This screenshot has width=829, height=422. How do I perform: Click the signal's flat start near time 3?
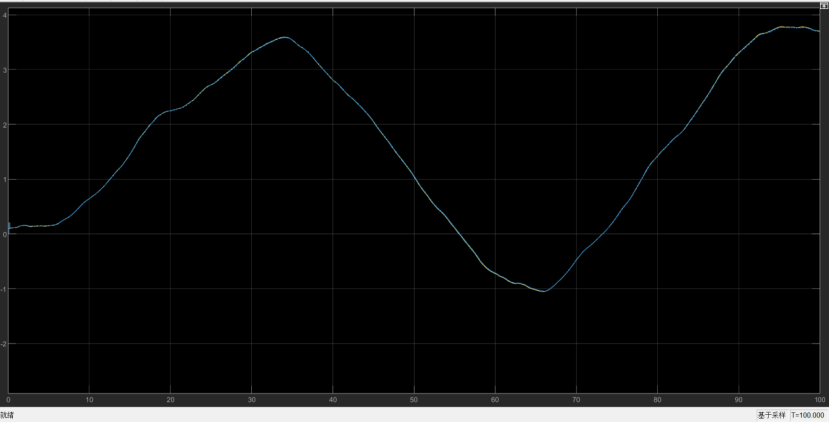tap(33, 226)
